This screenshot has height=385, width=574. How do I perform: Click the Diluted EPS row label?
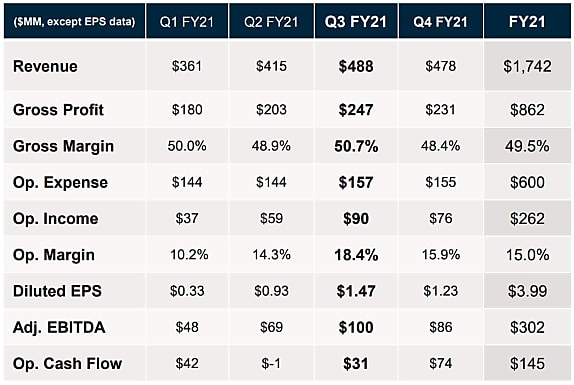point(57,291)
